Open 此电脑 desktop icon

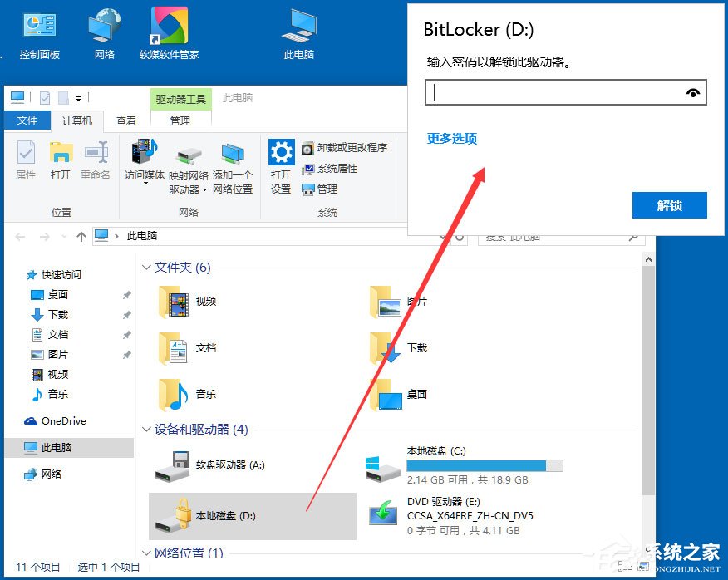[x=298, y=27]
